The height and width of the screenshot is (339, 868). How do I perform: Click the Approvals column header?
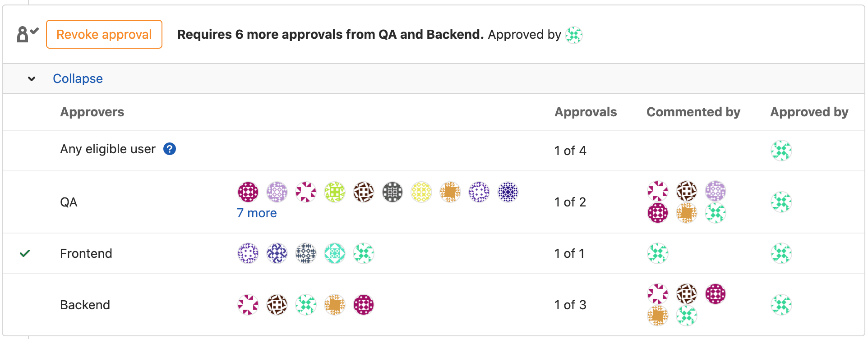tap(586, 112)
